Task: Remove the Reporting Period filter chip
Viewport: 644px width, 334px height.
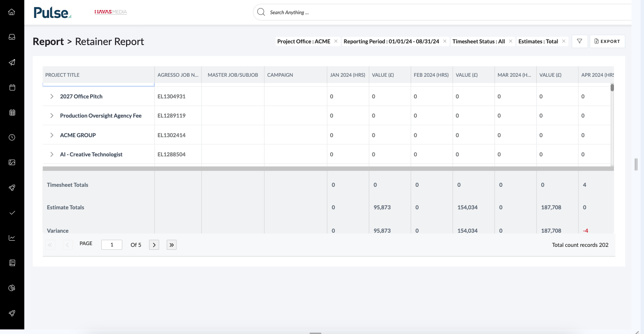Action: pos(445,41)
